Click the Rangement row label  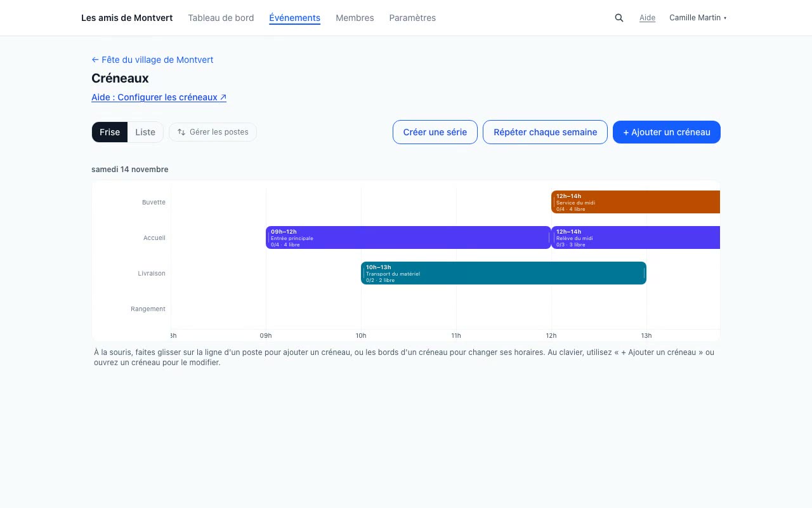tap(148, 309)
